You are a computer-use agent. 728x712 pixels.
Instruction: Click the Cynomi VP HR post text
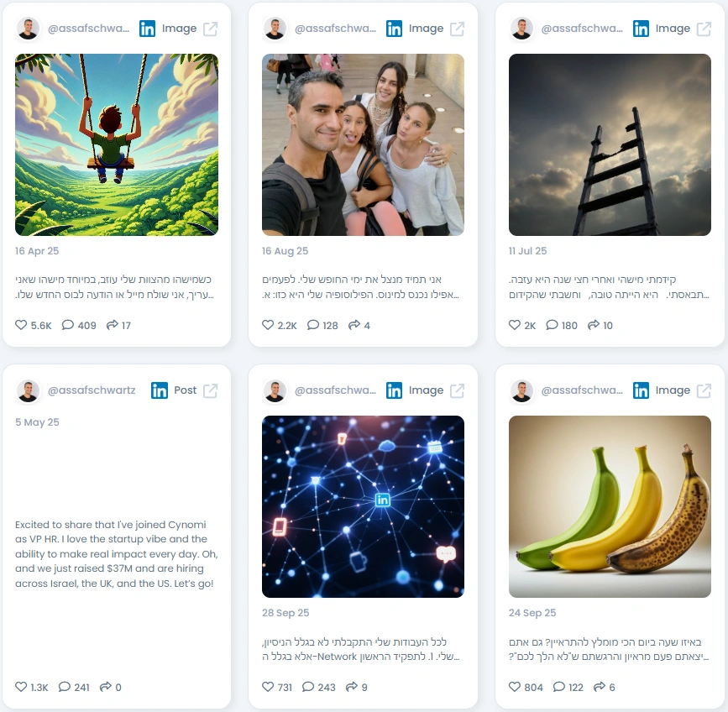116,553
